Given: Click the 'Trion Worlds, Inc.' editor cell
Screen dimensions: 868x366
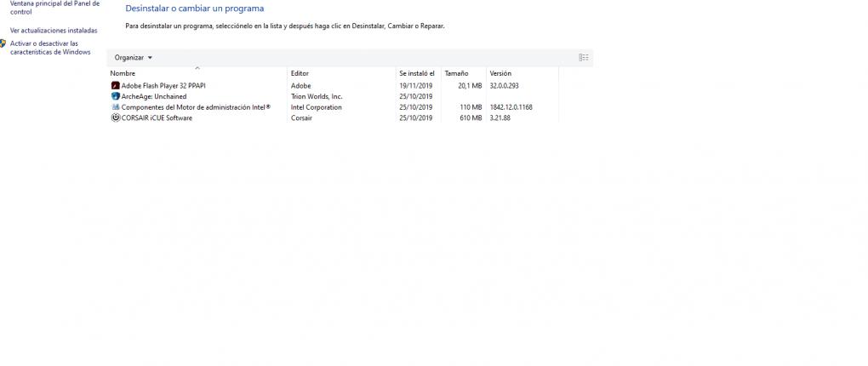Looking at the screenshot, I should click(x=317, y=97).
